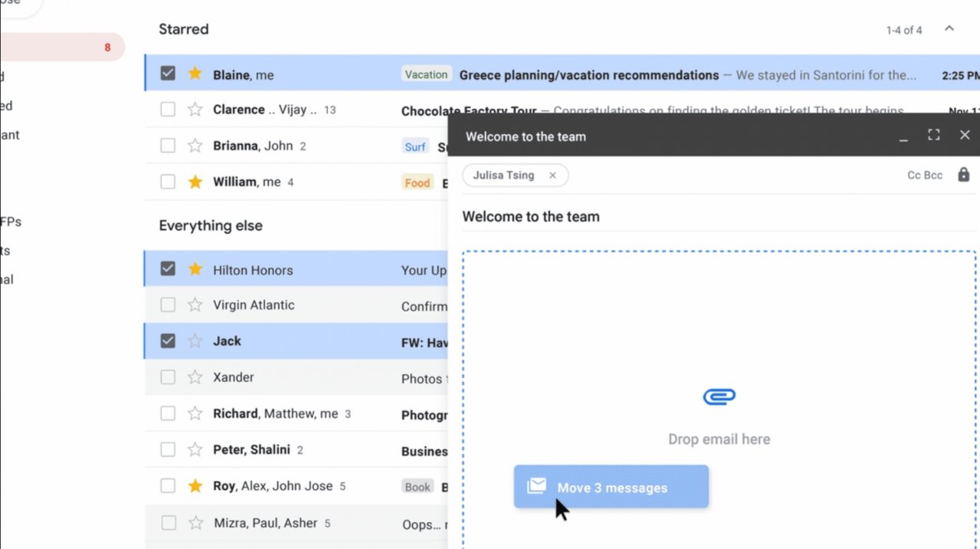Uncheck the Hilton Honors email checkbox
980x549 pixels.
(x=168, y=269)
